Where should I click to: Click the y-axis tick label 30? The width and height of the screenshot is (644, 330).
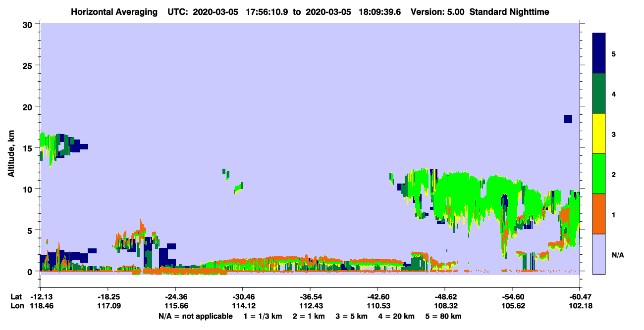(x=29, y=24)
